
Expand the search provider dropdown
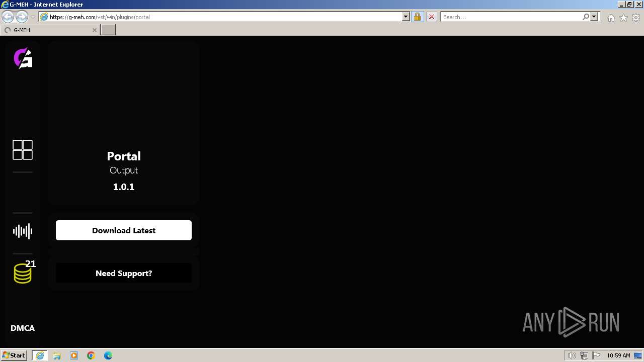coord(594,17)
